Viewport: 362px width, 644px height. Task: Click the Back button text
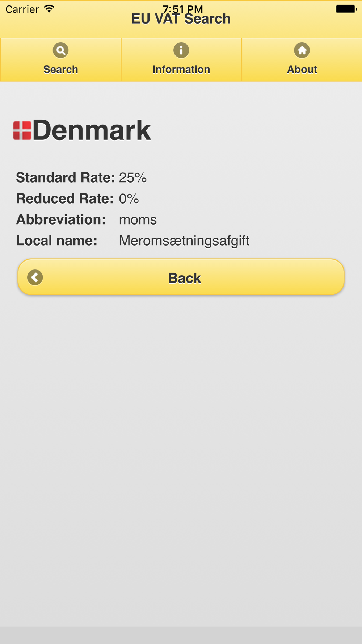pos(184,278)
